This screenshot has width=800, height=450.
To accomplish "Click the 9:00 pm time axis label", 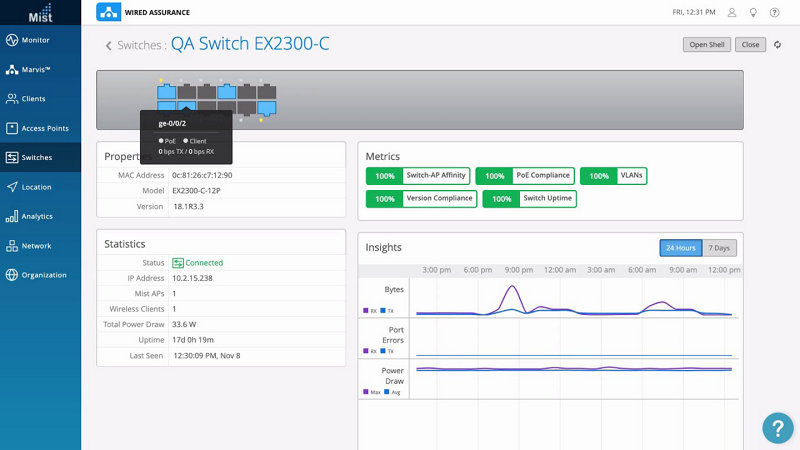I will 519,270.
